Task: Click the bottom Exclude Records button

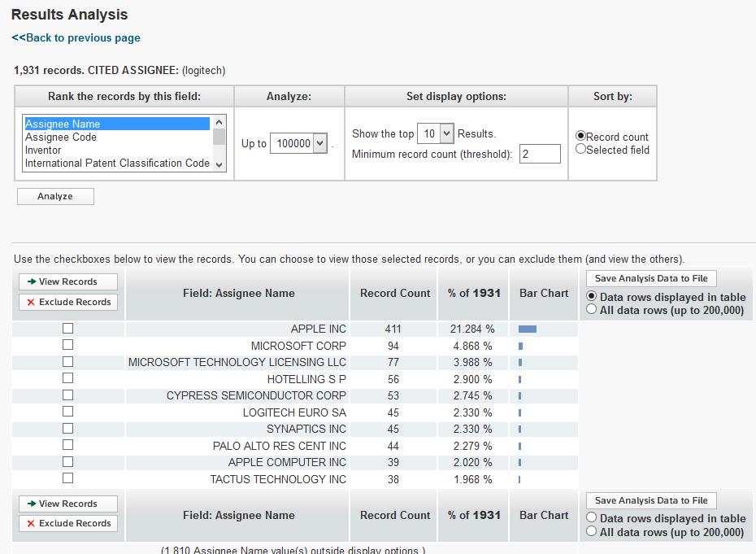Action: (x=68, y=524)
